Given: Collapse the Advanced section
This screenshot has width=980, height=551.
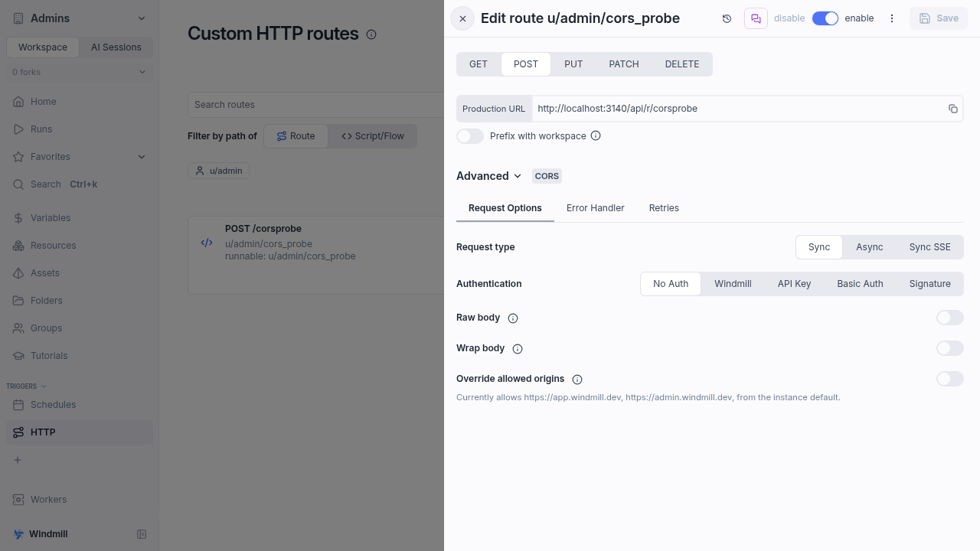Looking at the screenshot, I should [488, 176].
